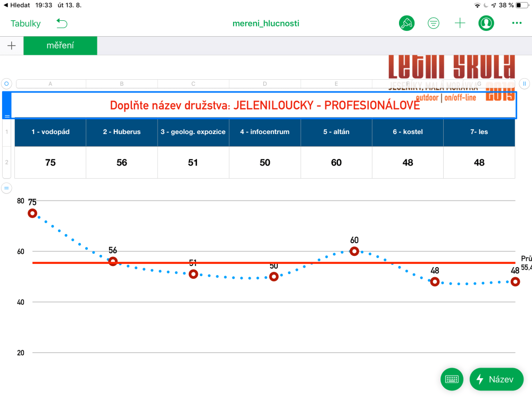The image size is (532, 399).
Task: Tap the plus Insert icon in toolbar
Action: click(x=460, y=23)
